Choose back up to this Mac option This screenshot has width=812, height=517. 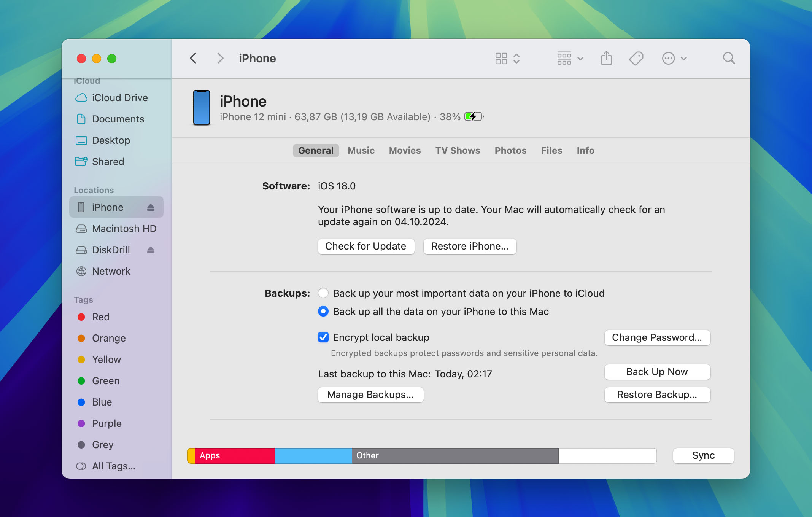click(x=323, y=311)
